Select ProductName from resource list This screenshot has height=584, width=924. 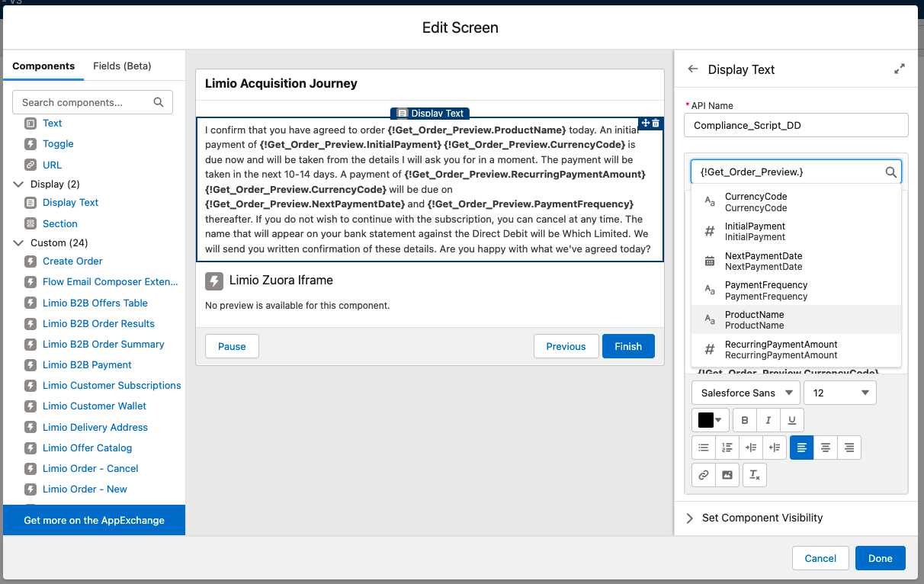click(796, 320)
